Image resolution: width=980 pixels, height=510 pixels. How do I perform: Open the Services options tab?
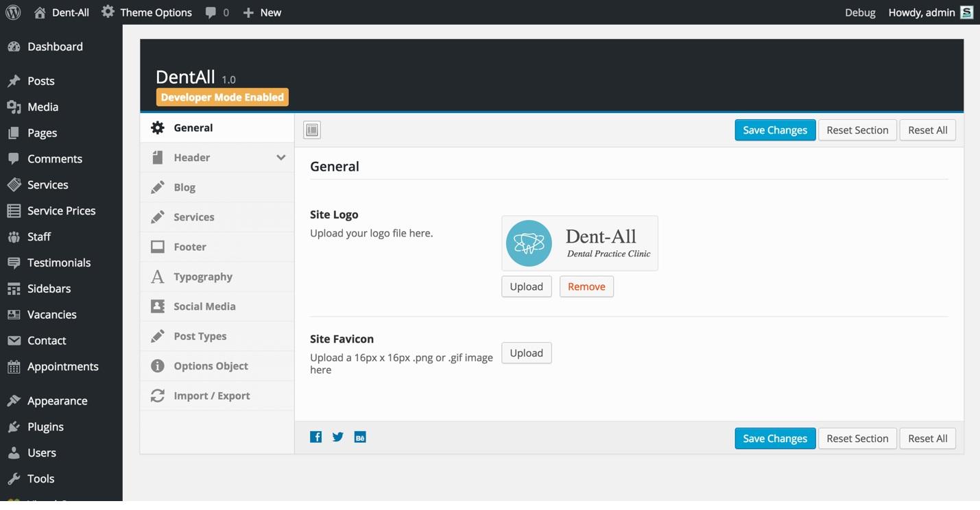click(x=217, y=217)
